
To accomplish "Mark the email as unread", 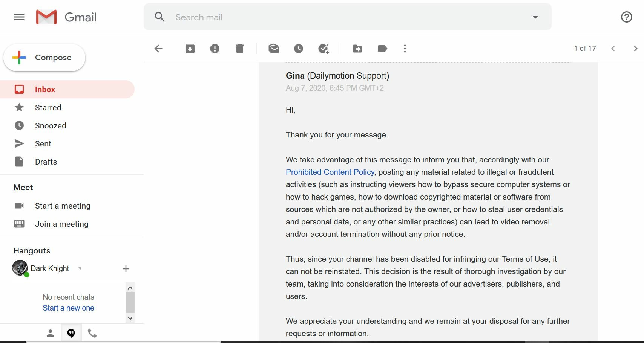I will click(x=274, y=49).
